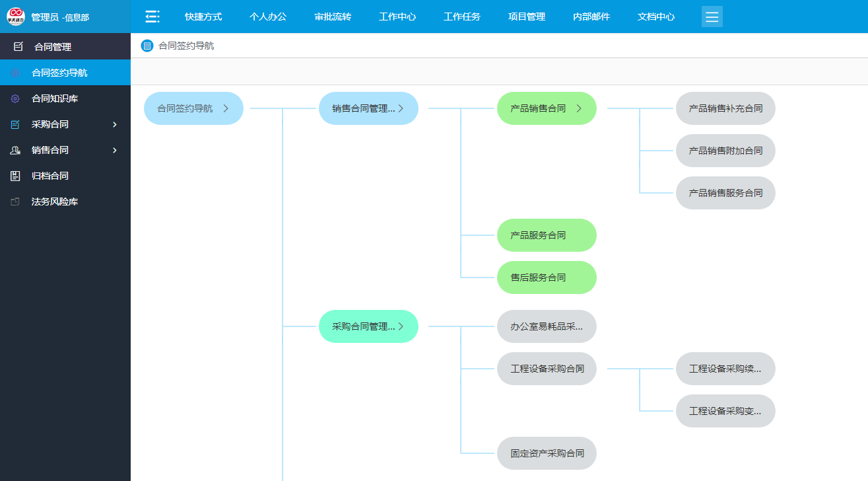Click the company logo in header

(x=15, y=17)
